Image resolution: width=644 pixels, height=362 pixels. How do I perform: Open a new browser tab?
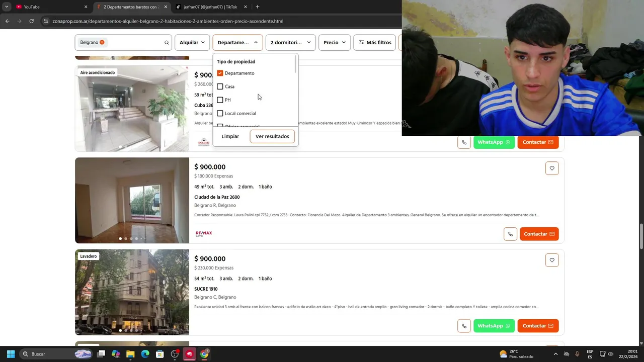pyautogui.click(x=258, y=7)
